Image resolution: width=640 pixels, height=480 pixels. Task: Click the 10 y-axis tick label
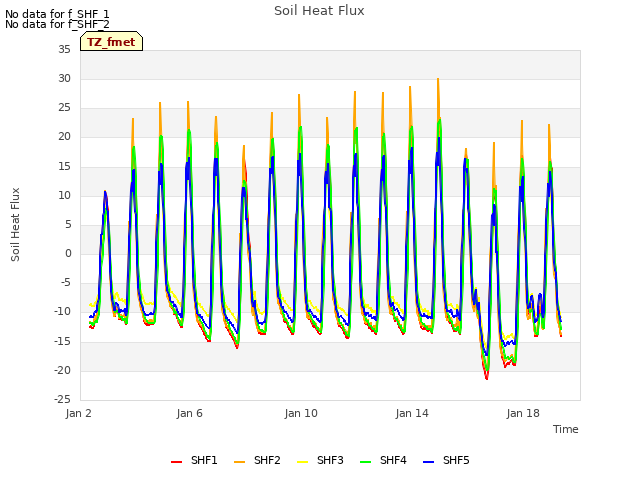(64, 196)
